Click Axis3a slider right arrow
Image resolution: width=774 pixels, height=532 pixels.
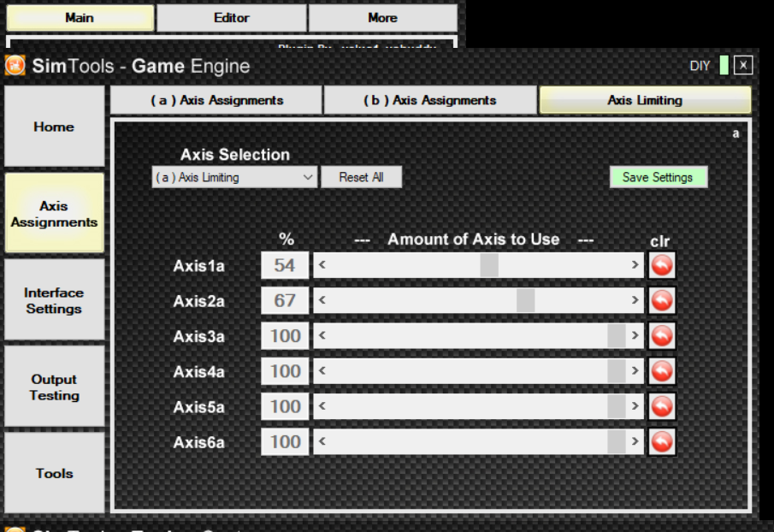coord(635,335)
